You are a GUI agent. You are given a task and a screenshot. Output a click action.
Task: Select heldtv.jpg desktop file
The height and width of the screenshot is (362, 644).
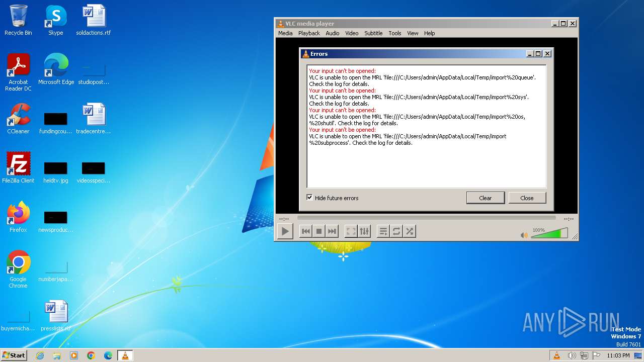[55, 172]
